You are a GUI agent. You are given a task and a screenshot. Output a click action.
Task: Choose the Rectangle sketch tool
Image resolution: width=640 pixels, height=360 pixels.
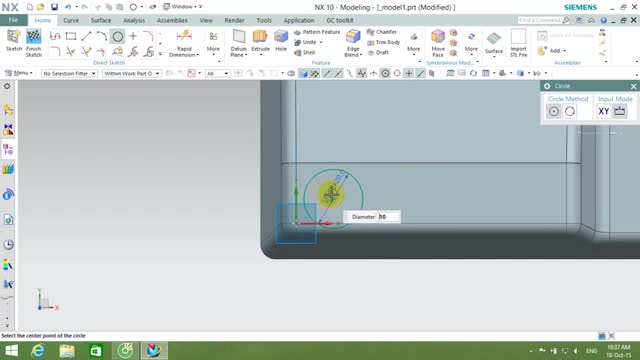(x=71, y=36)
